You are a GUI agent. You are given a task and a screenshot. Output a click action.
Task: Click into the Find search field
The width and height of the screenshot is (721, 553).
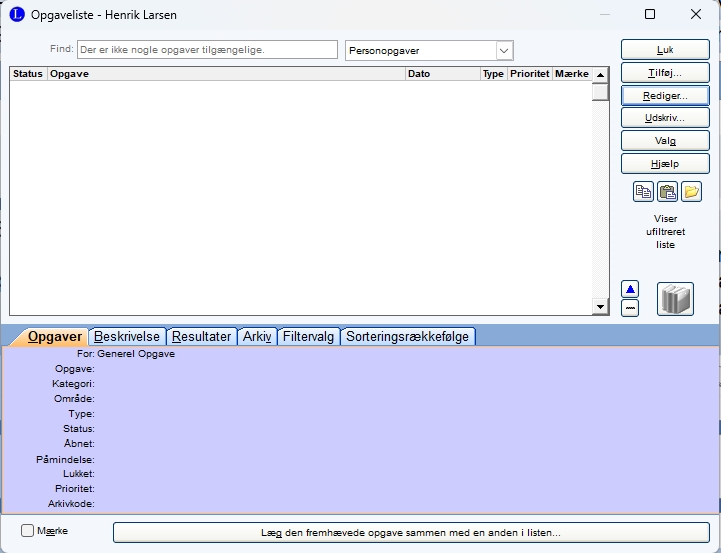point(207,50)
